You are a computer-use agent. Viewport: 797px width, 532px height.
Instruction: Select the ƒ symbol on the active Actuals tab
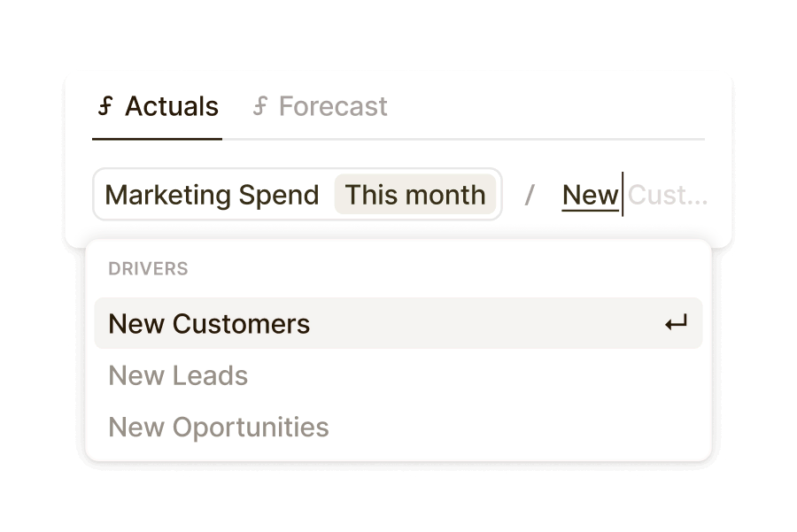pyautogui.click(x=106, y=106)
